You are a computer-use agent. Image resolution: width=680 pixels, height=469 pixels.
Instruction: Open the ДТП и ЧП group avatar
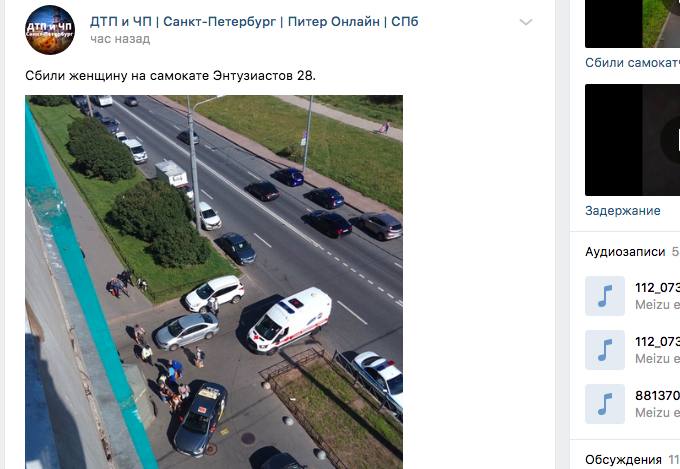click(x=50, y=30)
